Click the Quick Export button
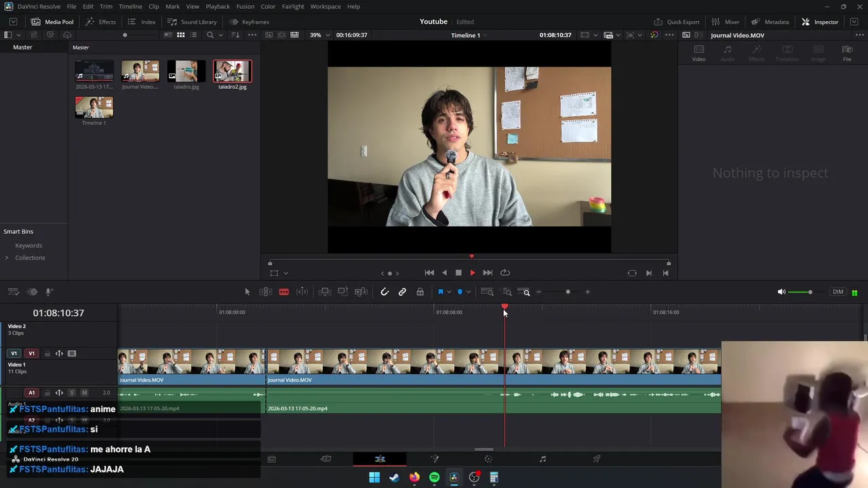Screen dimensions: 868x488 pos(677,22)
